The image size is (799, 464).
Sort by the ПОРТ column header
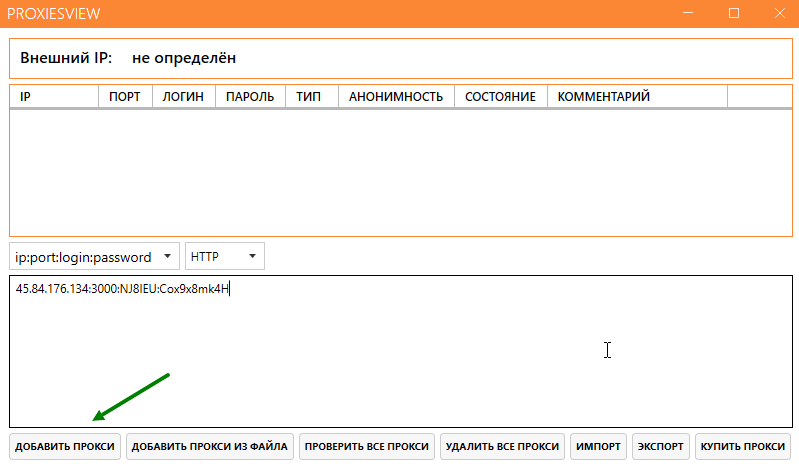(125, 96)
